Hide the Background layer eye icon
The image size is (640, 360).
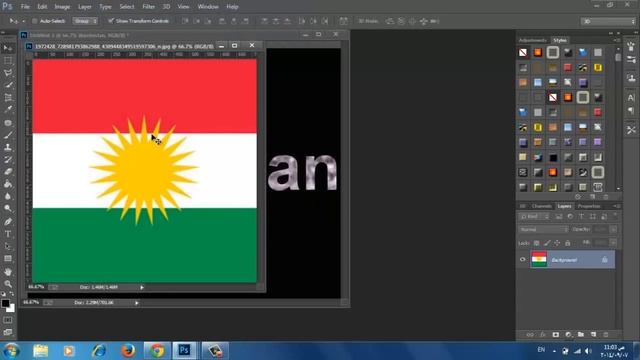coord(522,260)
